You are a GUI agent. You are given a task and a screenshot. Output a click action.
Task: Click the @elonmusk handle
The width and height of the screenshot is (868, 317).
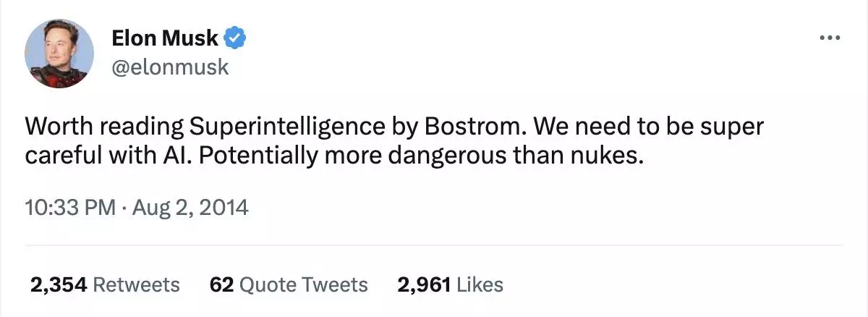[x=170, y=67]
